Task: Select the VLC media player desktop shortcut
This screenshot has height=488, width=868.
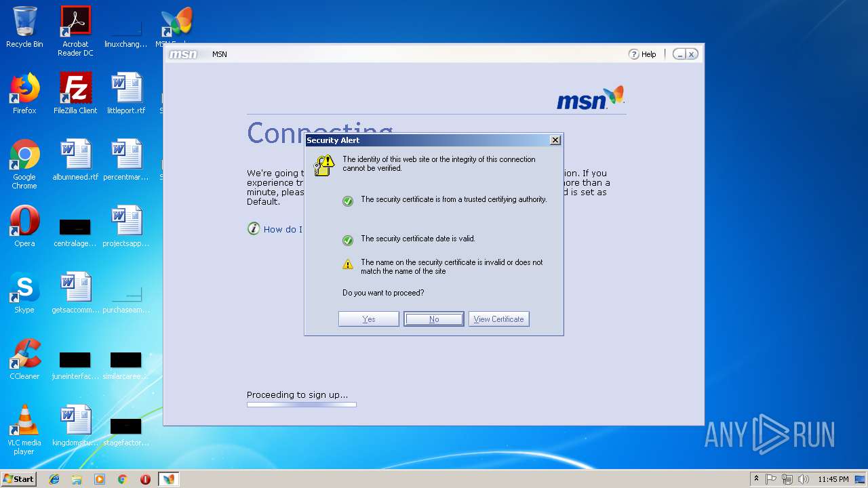Action: point(24,430)
